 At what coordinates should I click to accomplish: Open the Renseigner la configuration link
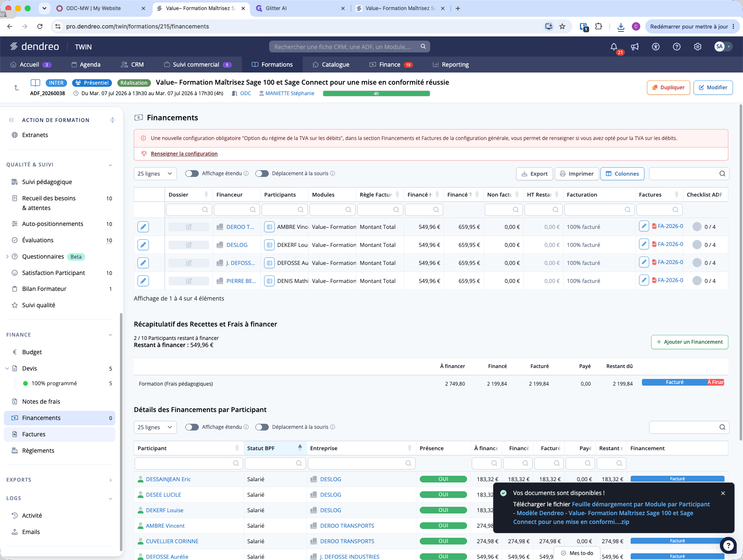(184, 154)
